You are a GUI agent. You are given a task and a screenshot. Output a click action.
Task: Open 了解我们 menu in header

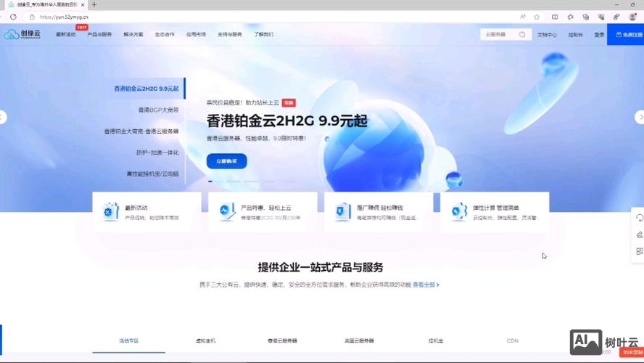tap(263, 35)
